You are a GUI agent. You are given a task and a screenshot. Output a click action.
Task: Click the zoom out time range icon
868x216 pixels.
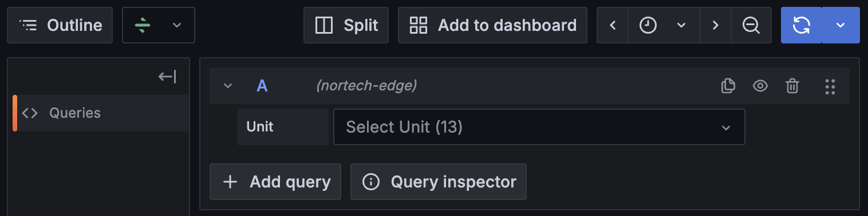pyautogui.click(x=751, y=25)
